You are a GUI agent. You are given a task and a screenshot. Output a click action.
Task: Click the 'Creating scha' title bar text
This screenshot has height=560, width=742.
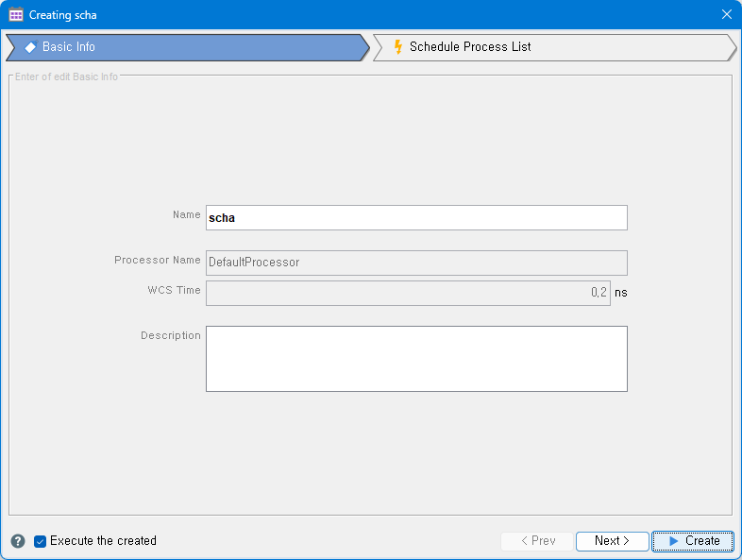pyautogui.click(x=62, y=15)
